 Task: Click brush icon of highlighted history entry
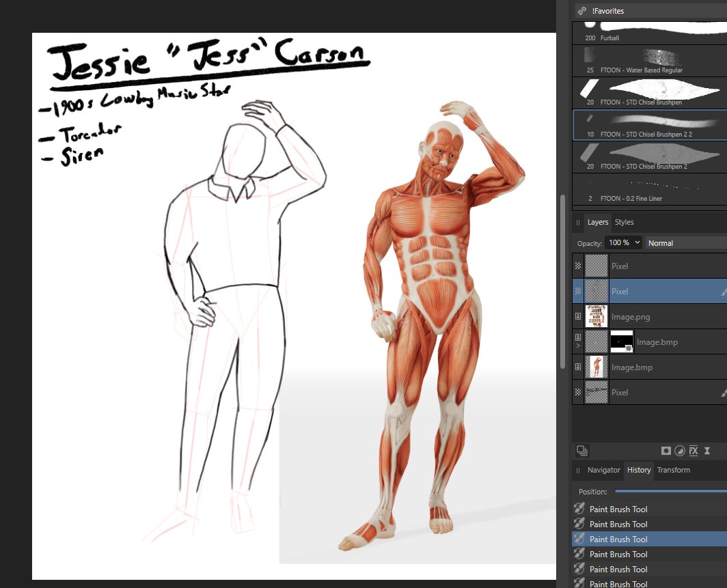click(579, 538)
